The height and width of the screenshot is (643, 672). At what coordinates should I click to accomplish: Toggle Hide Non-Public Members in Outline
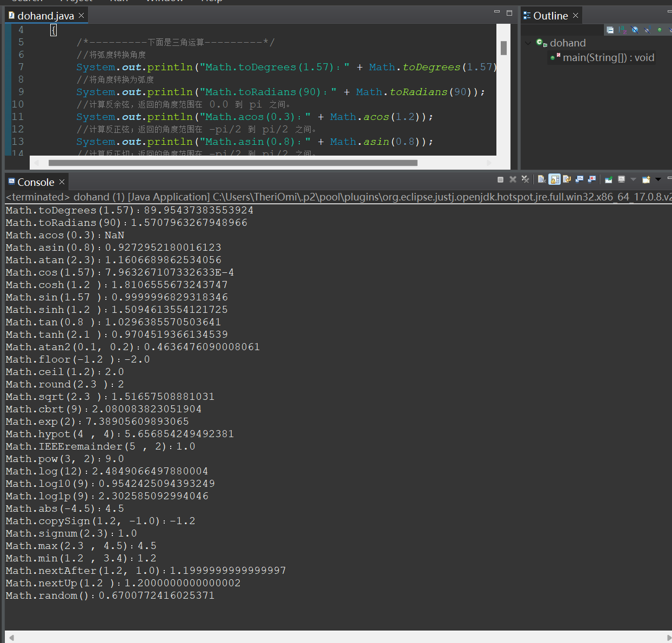660,30
